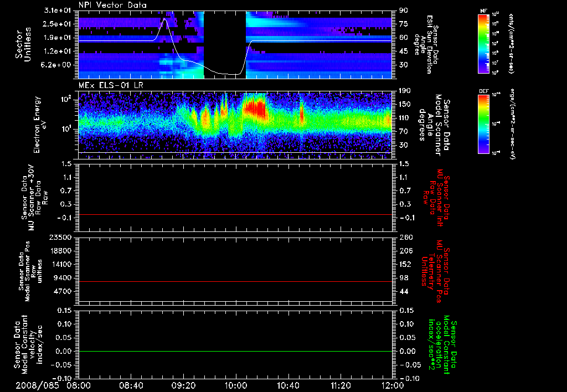This screenshot has width=567, height=392.
Task: Click the "1.2e+01" sector tick value
Action: [x=57, y=51]
